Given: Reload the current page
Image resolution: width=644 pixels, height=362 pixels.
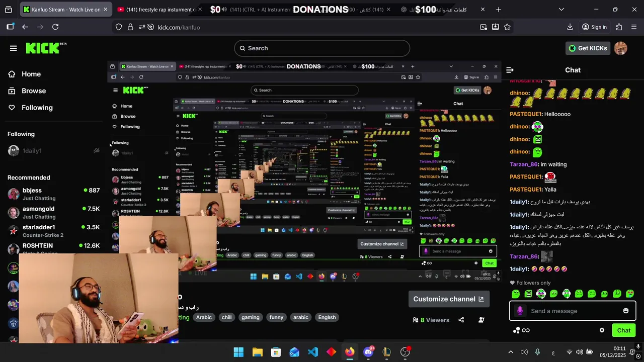Looking at the screenshot, I should 55,27.
